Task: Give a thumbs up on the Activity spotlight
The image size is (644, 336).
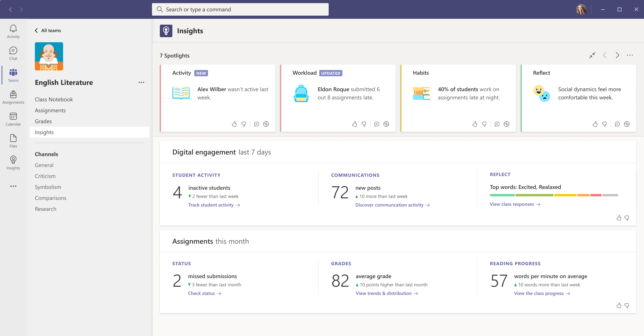Action: (x=234, y=124)
